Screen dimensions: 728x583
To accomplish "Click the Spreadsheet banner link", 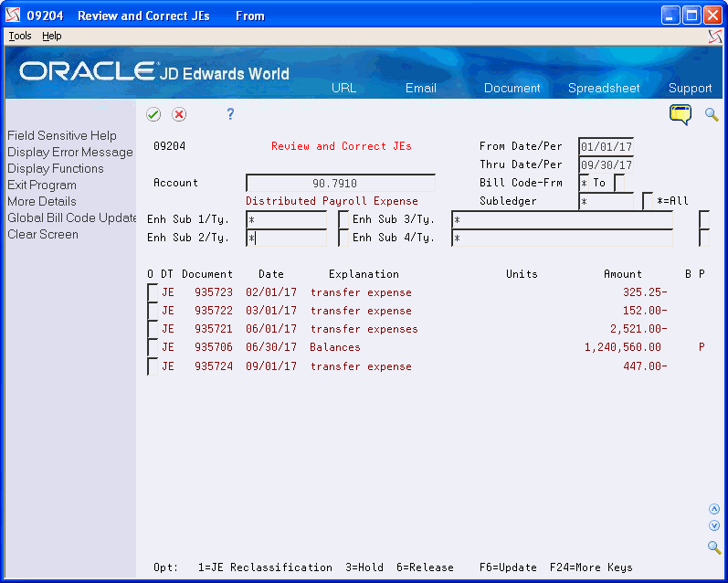I will tap(604, 88).
